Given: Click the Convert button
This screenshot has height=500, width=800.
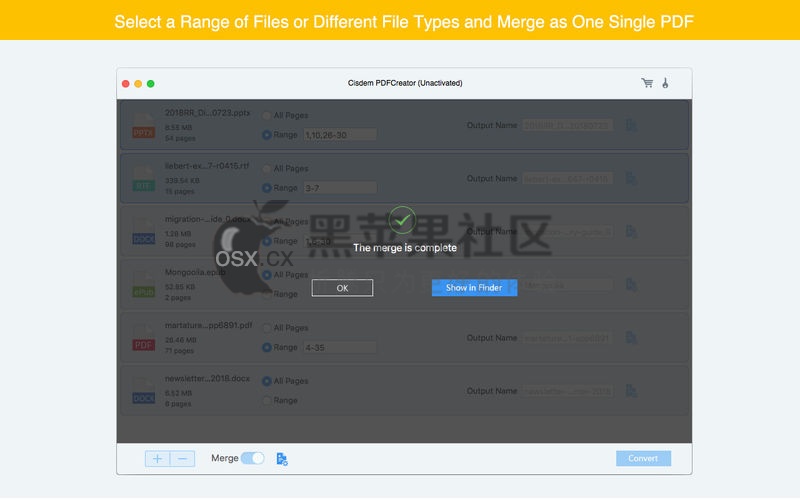Looking at the screenshot, I should (x=643, y=458).
